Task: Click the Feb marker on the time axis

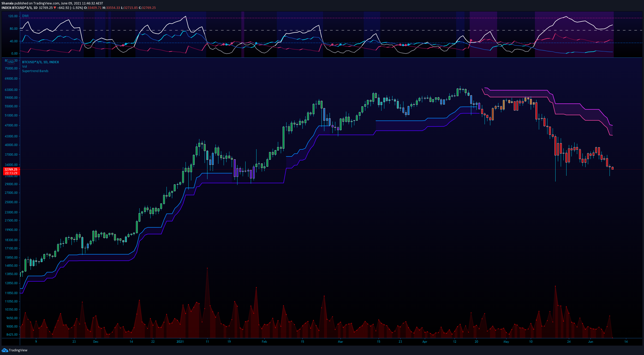Action: coord(264,342)
